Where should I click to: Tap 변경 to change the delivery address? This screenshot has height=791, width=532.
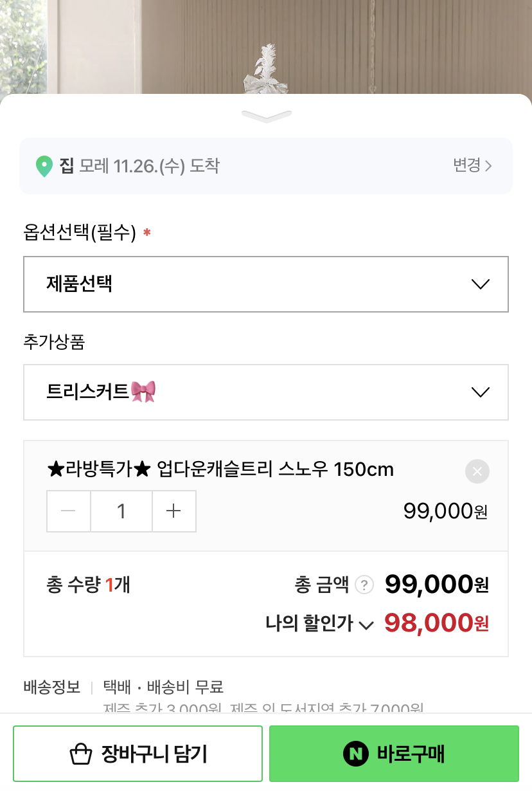click(x=472, y=166)
